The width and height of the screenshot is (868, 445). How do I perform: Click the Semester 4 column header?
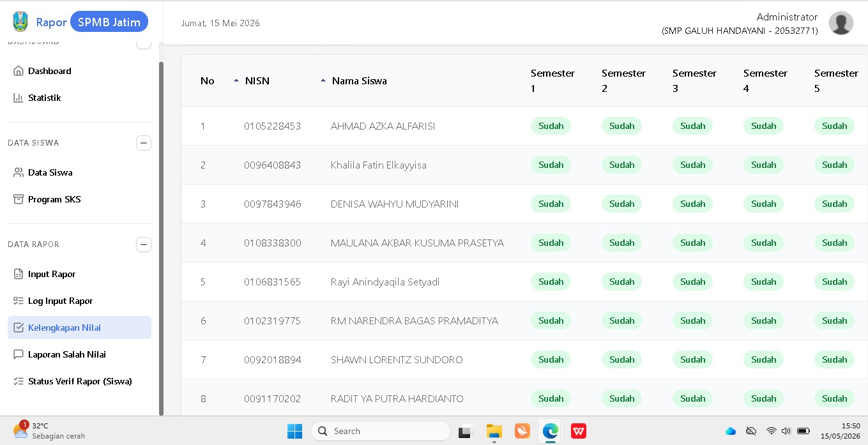[x=765, y=81]
